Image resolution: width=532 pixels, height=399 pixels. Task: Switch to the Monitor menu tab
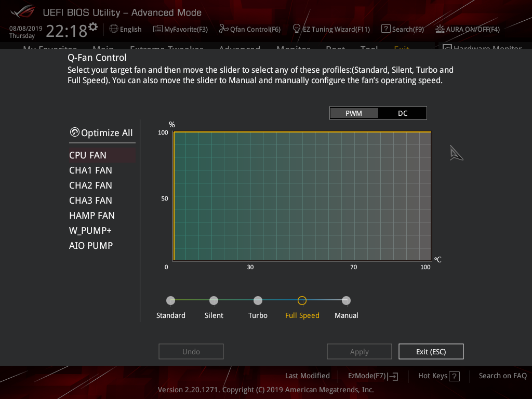(x=293, y=49)
